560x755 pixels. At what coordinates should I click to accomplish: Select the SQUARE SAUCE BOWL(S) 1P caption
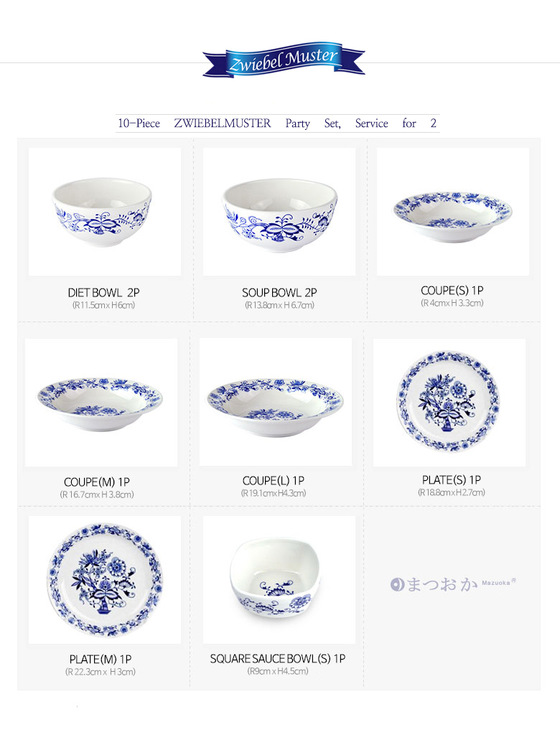click(x=278, y=659)
